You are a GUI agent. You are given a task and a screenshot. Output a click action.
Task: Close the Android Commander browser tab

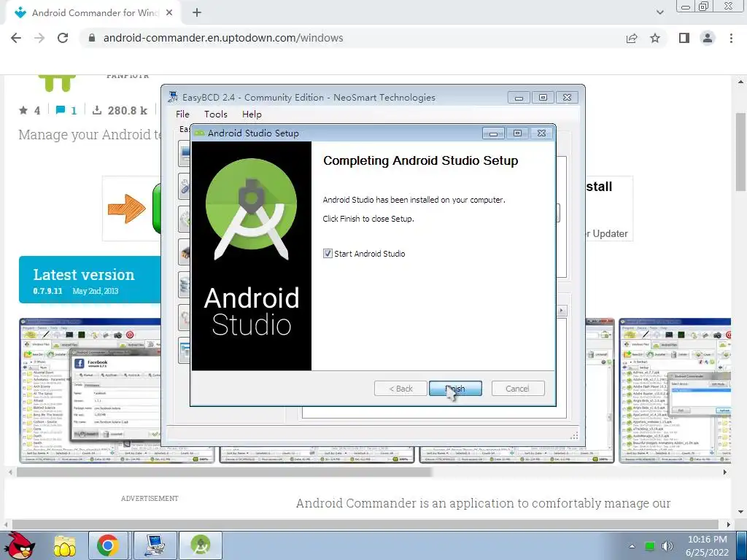tap(169, 13)
